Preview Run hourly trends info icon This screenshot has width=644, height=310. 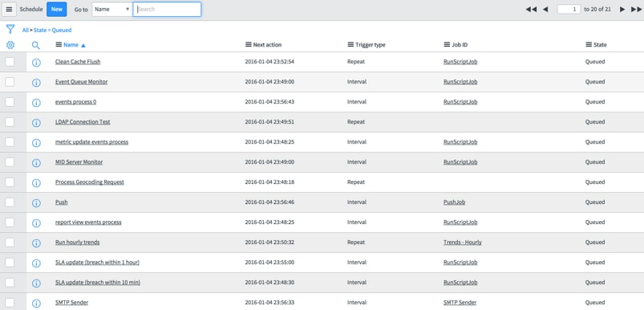coord(36,243)
